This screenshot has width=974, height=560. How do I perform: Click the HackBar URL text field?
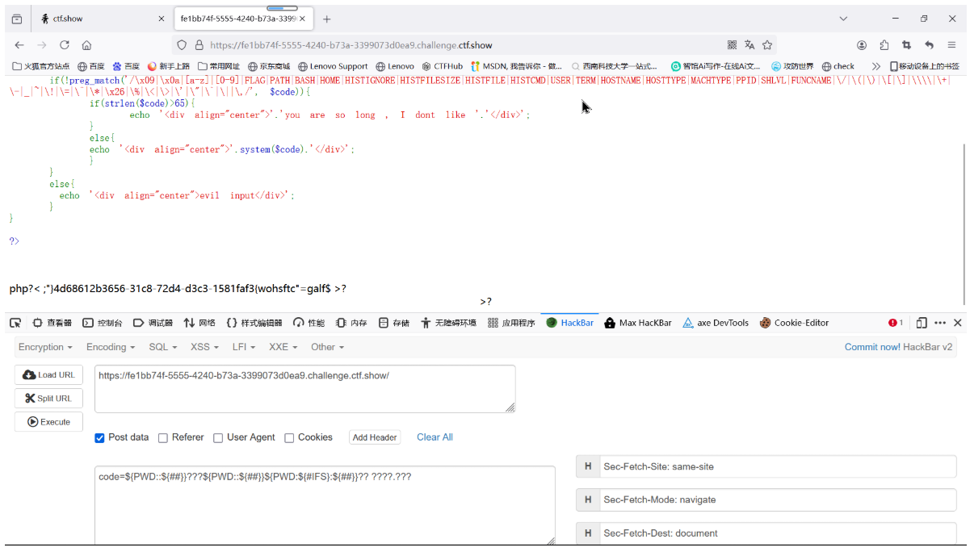tap(305, 389)
